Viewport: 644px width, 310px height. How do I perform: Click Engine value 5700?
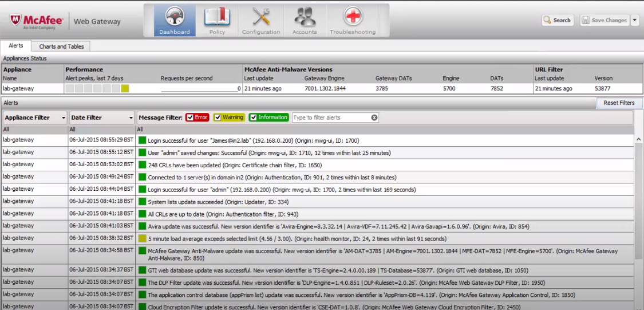[449, 88]
